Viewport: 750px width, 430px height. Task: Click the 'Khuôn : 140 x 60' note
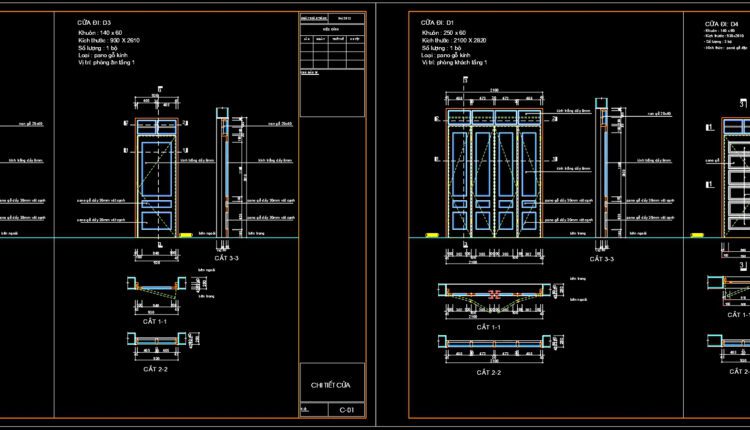100,33
